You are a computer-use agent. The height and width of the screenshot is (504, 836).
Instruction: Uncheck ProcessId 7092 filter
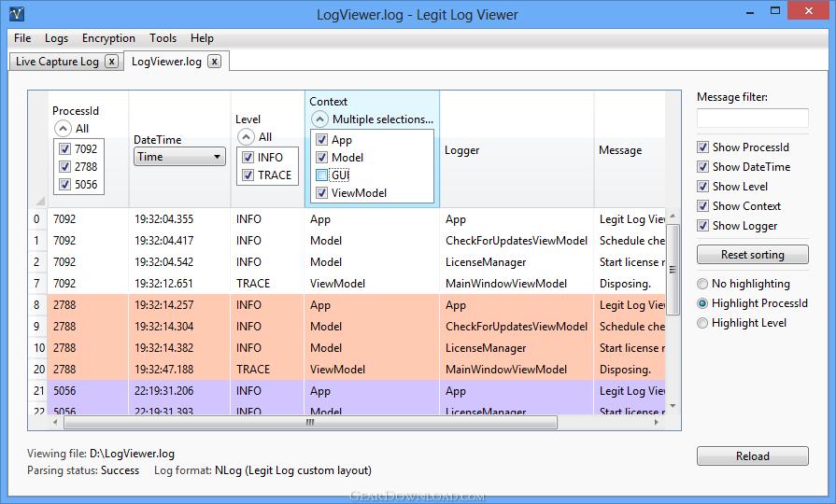65,148
